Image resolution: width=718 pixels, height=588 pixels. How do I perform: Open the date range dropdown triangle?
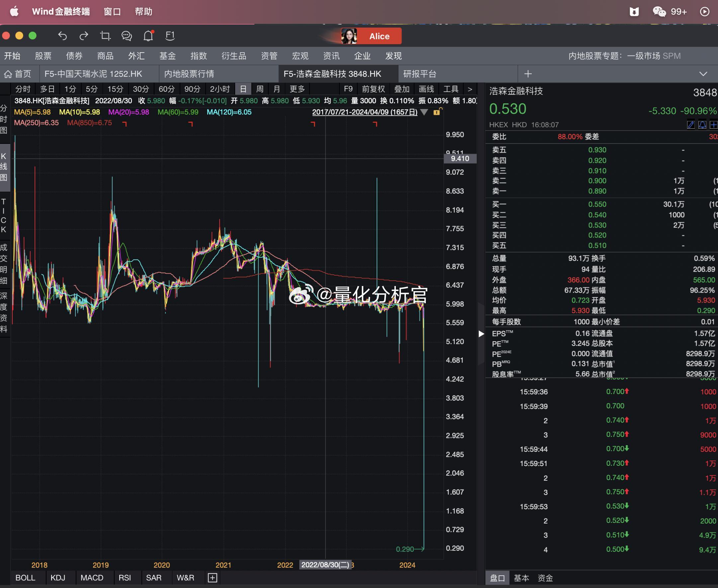click(424, 112)
